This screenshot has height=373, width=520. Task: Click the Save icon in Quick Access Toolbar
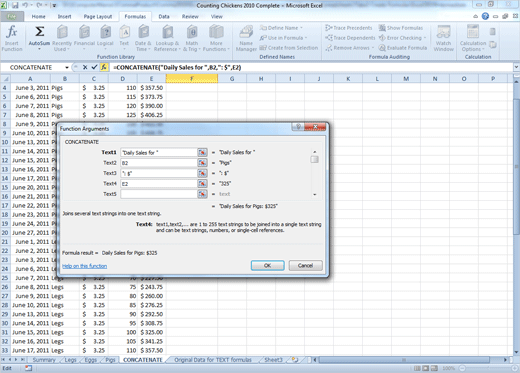[15, 6]
